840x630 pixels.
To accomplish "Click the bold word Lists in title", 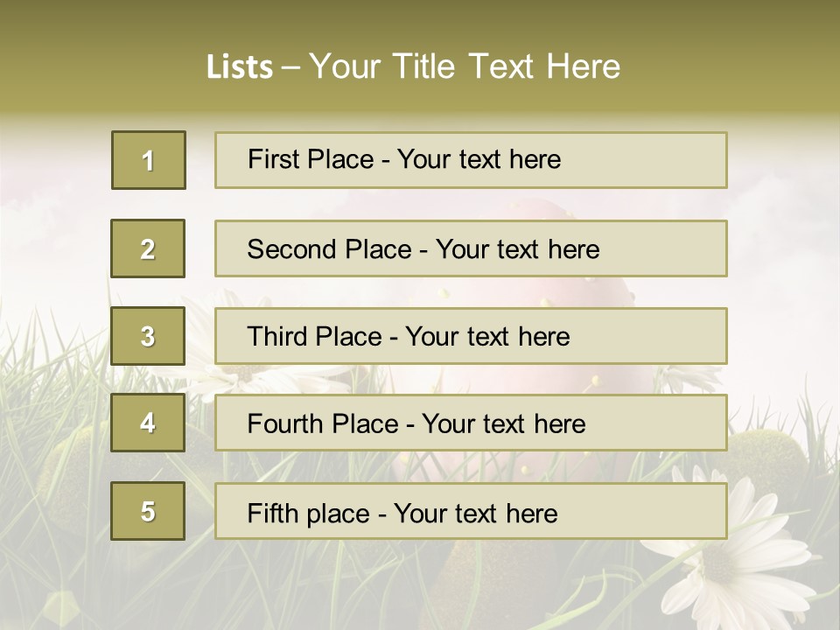I will tap(240, 67).
